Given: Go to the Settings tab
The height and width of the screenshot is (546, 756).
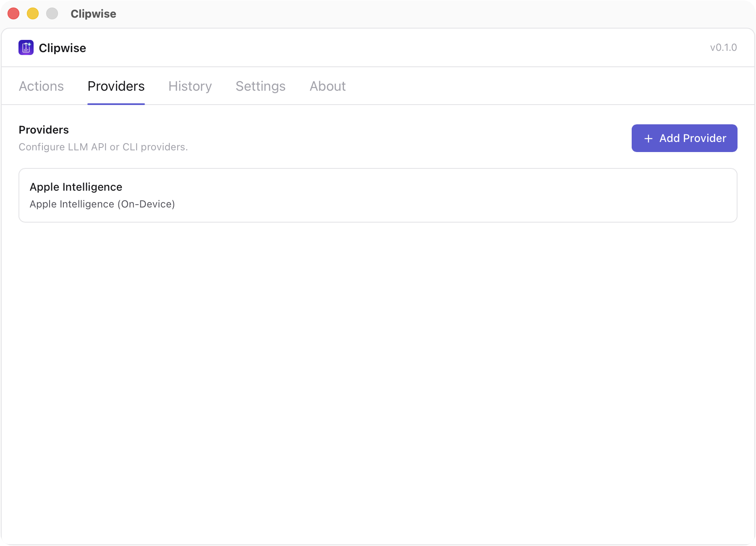Looking at the screenshot, I should 260,86.
